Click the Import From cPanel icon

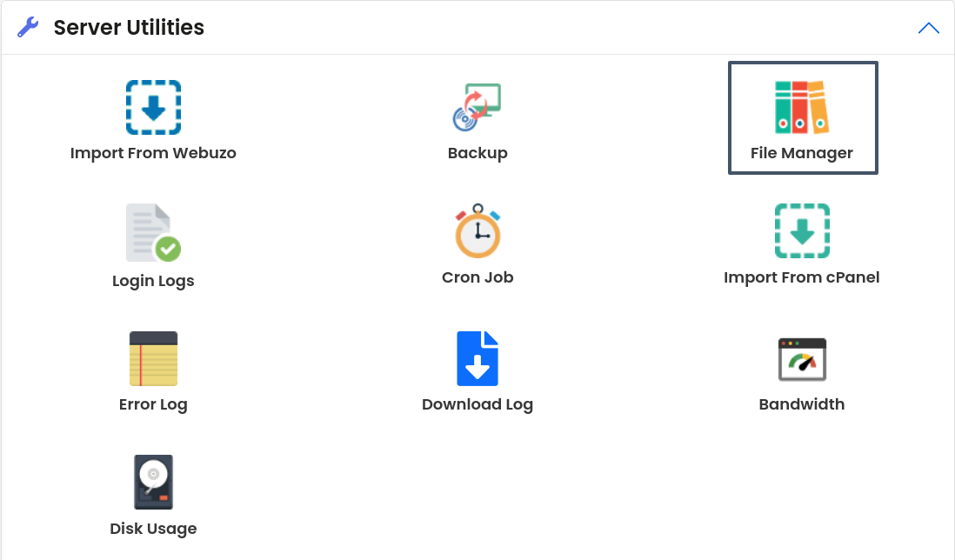tap(802, 231)
